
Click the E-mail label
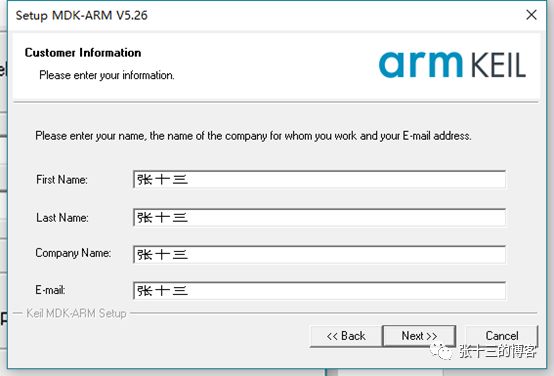coord(50,290)
